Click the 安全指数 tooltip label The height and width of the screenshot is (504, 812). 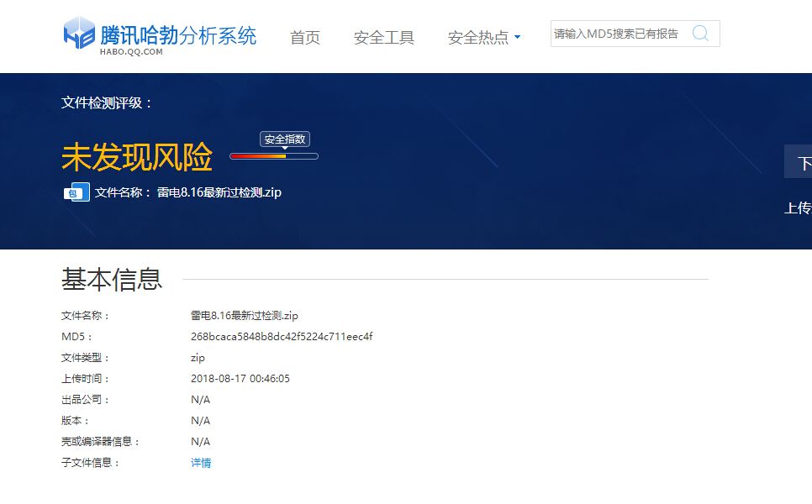point(285,139)
